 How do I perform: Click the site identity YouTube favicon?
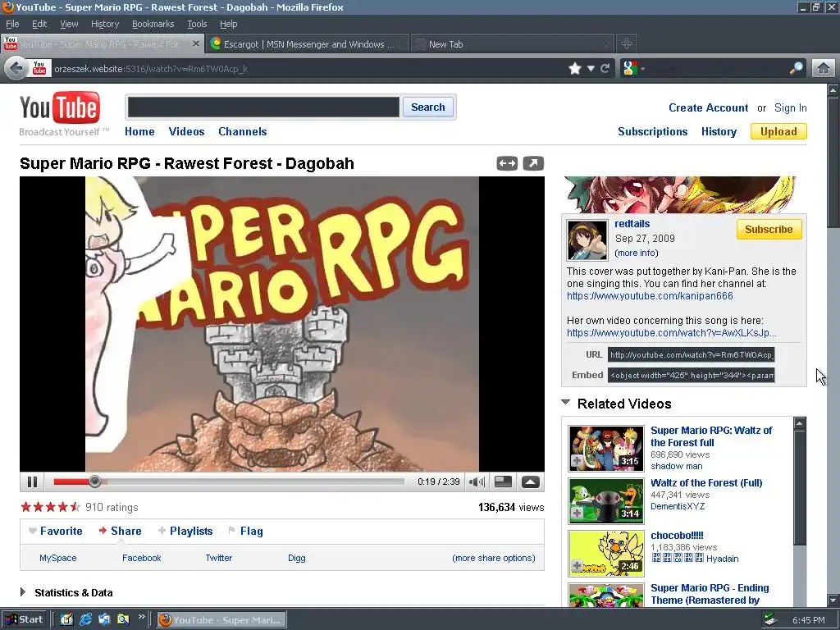[x=39, y=68]
